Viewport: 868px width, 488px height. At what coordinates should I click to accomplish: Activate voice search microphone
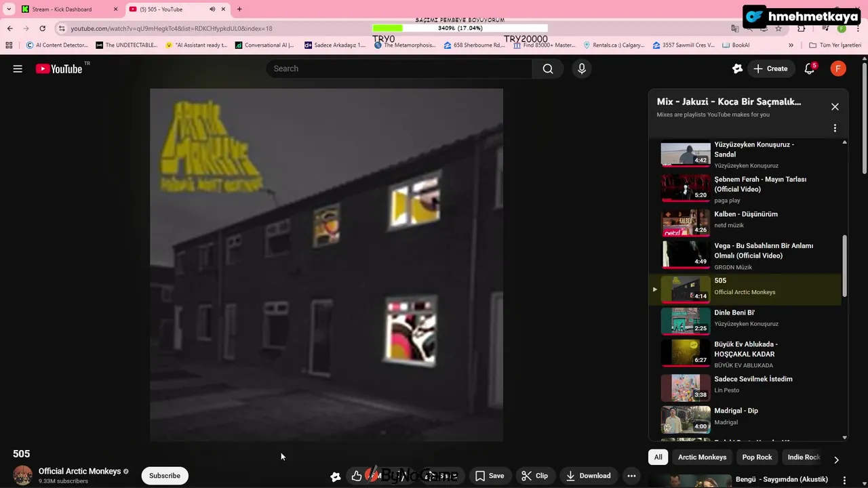point(581,68)
